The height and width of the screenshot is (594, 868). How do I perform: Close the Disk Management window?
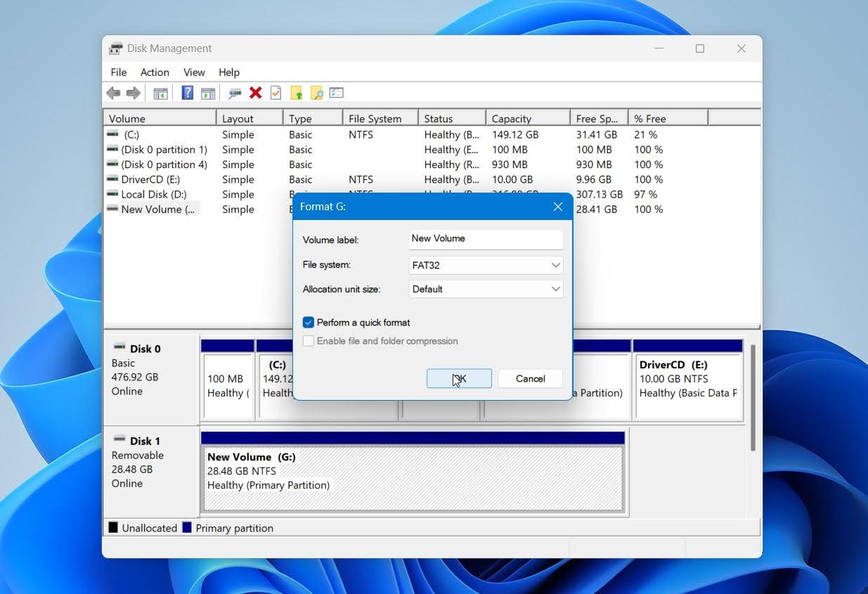(x=741, y=49)
